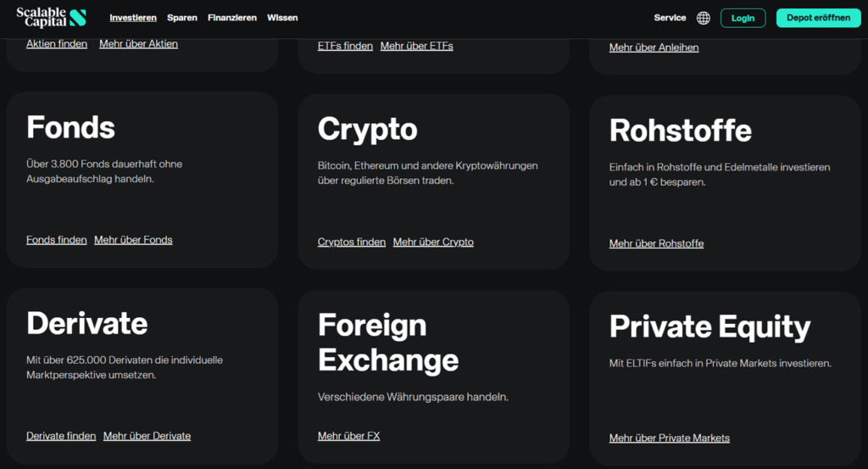Open the Cryptos finden link
Image resolution: width=868 pixels, height=469 pixels.
click(x=352, y=242)
